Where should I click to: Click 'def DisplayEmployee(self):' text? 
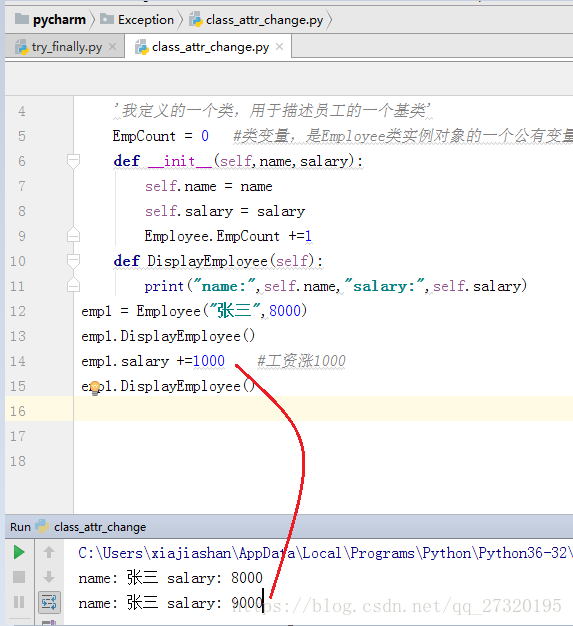point(218,261)
